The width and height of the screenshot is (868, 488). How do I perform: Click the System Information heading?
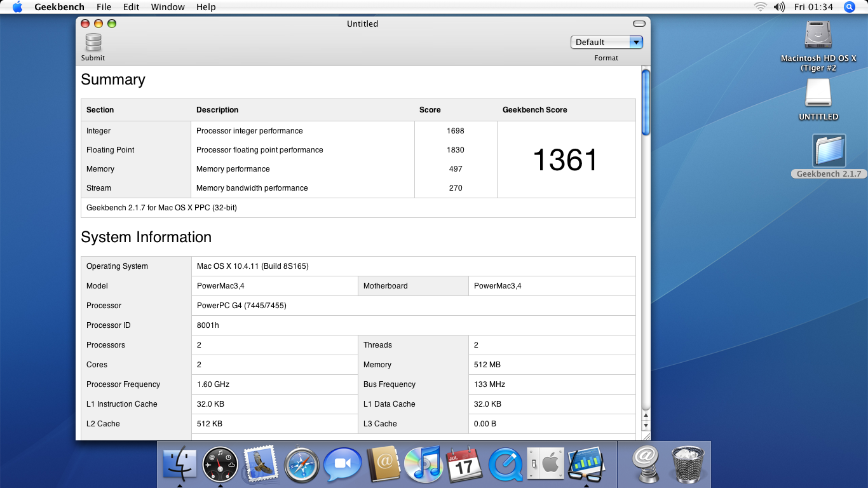tap(146, 237)
